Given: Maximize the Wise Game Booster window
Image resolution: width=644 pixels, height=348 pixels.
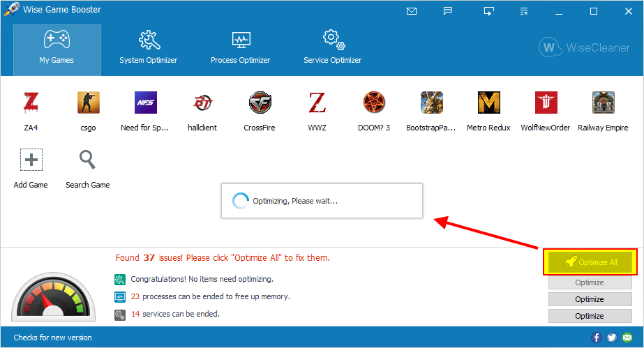Looking at the screenshot, I should tap(594, 11).
